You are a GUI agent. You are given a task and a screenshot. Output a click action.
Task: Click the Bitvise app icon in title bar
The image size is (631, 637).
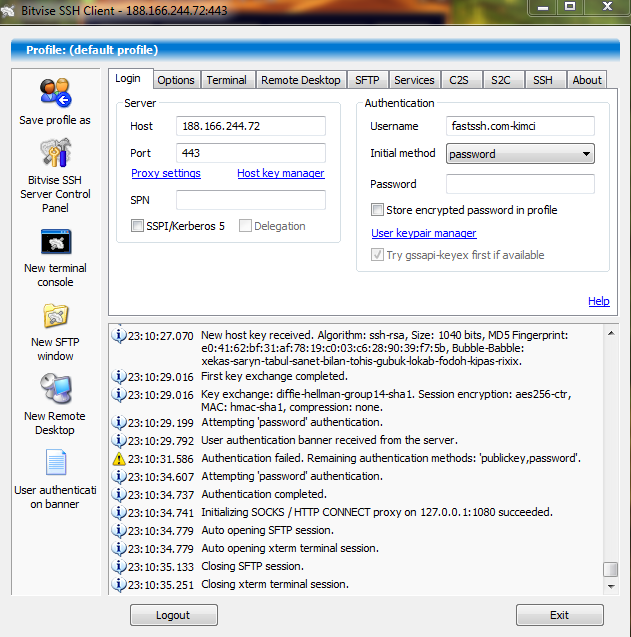(8, 11)
